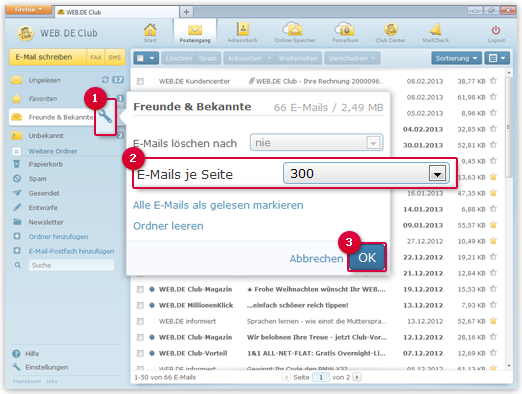Toggle favorite star on the 09.01.2013 mail
The height and width of the screenshot is (394, 522).
tap(493, 225)
